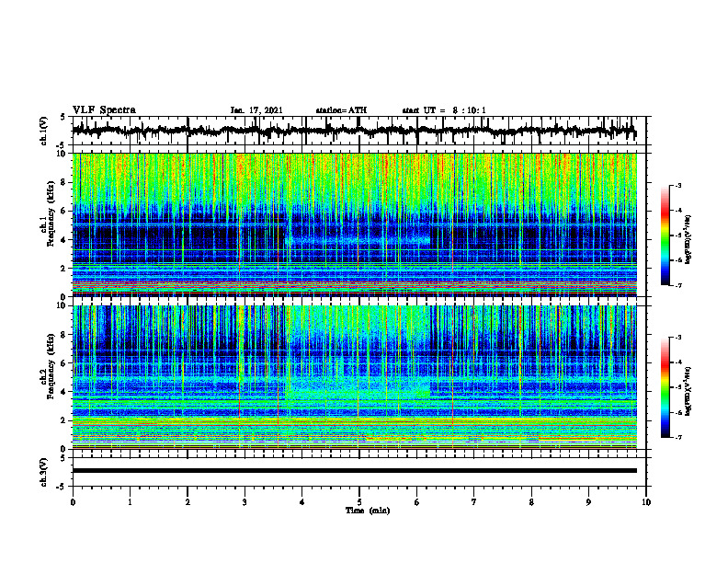Click the "2" kHz tick on ch.1 frequency axis
Image resolution: width=728 pixels, height=563 pixels.
[x=64, y=268]
